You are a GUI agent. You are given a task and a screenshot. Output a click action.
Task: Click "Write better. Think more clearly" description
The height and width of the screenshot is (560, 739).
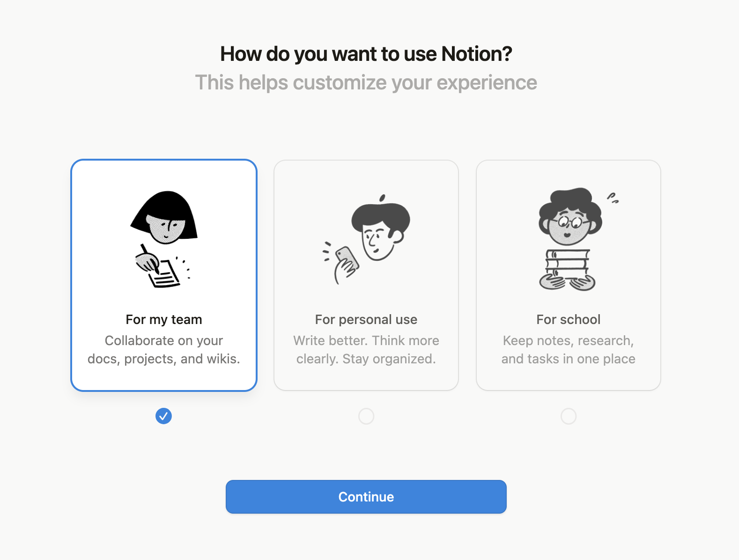coord(366,350)
